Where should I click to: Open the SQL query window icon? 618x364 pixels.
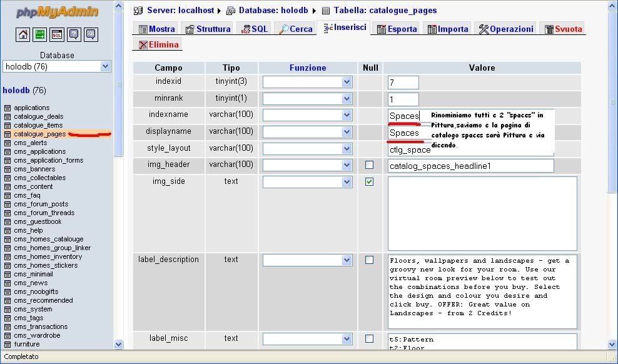(x=57, y=34)
